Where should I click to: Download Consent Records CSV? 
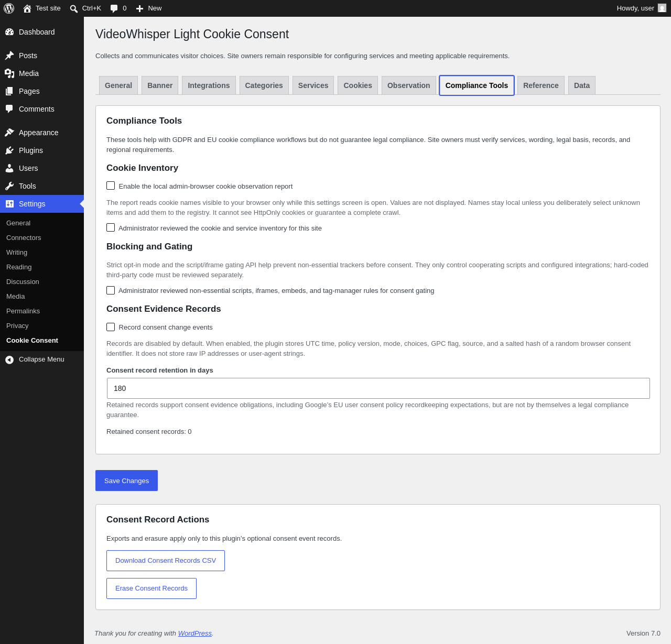[166, 561]
